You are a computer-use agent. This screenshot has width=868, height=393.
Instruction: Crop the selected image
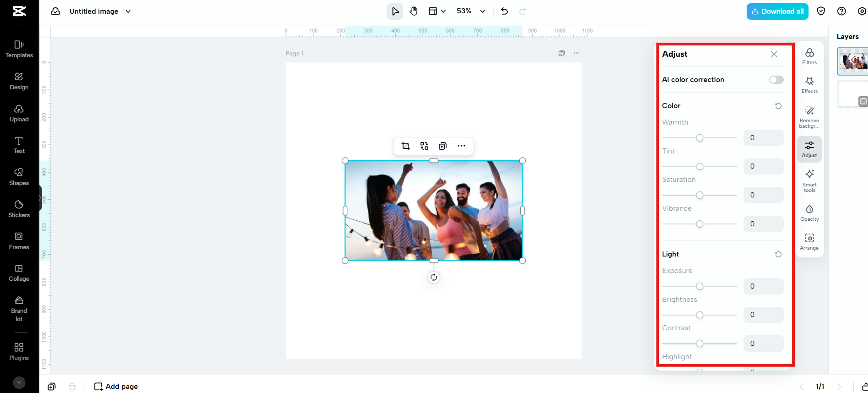405,146
